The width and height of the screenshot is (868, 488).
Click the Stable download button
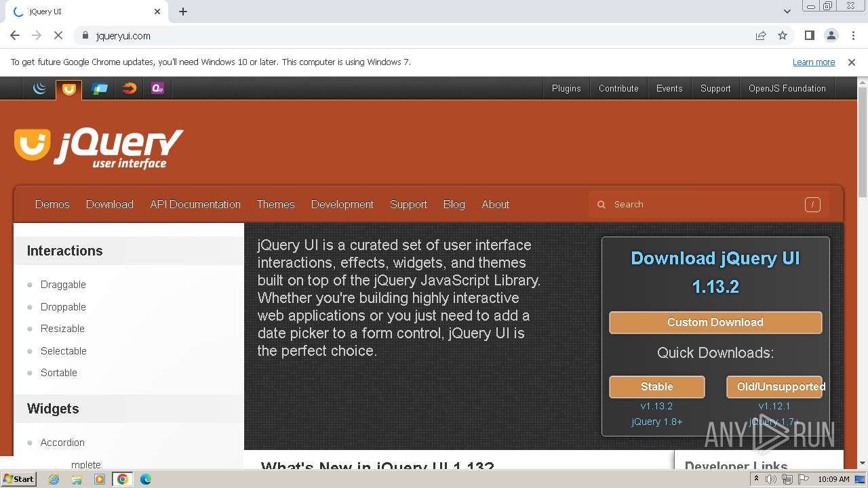(x=657, y=386)
